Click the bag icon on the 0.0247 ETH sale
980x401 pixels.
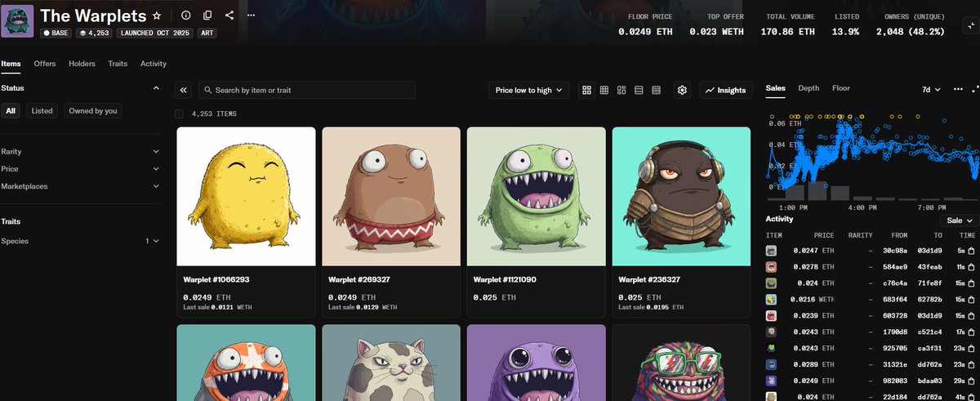(x=972, y=251)
